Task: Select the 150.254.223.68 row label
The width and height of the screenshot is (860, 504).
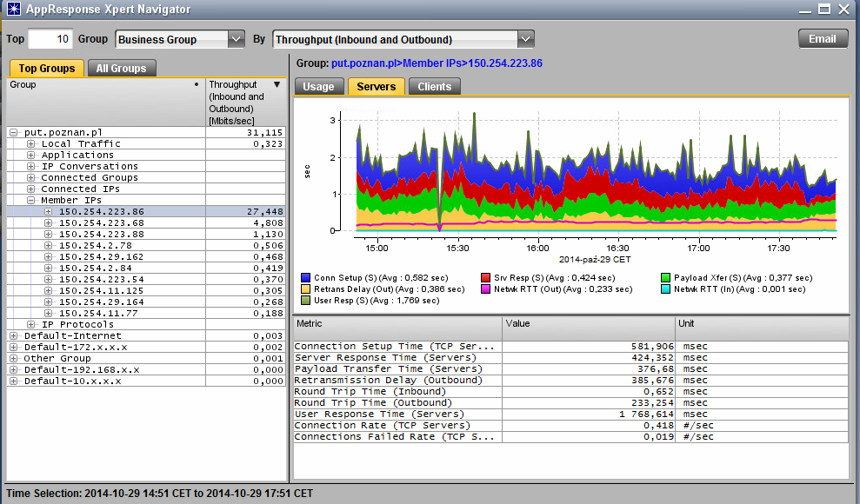Action: [102, 223]
